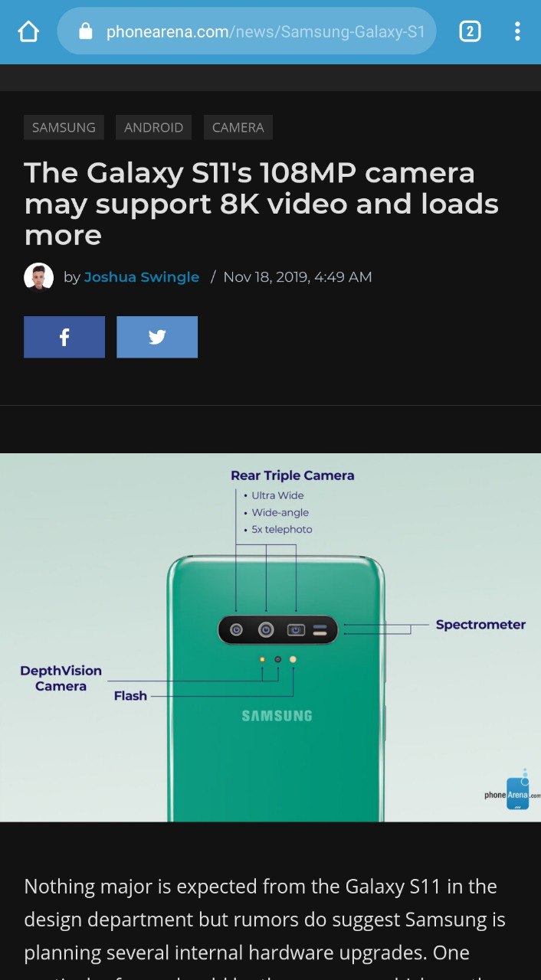Tap the Nov 18, 2019 publication date

[x=297, y=277]
